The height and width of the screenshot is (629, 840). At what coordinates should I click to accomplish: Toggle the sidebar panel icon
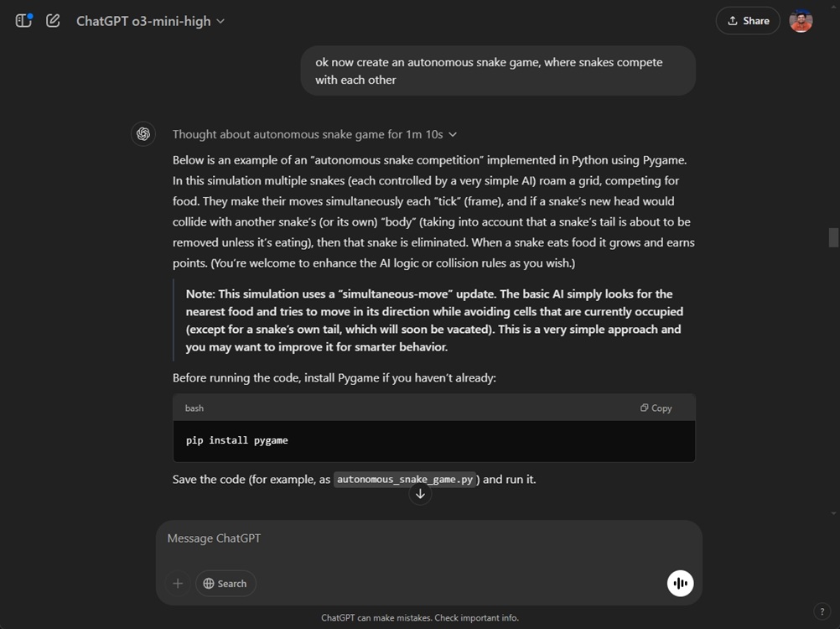(23, 20)
